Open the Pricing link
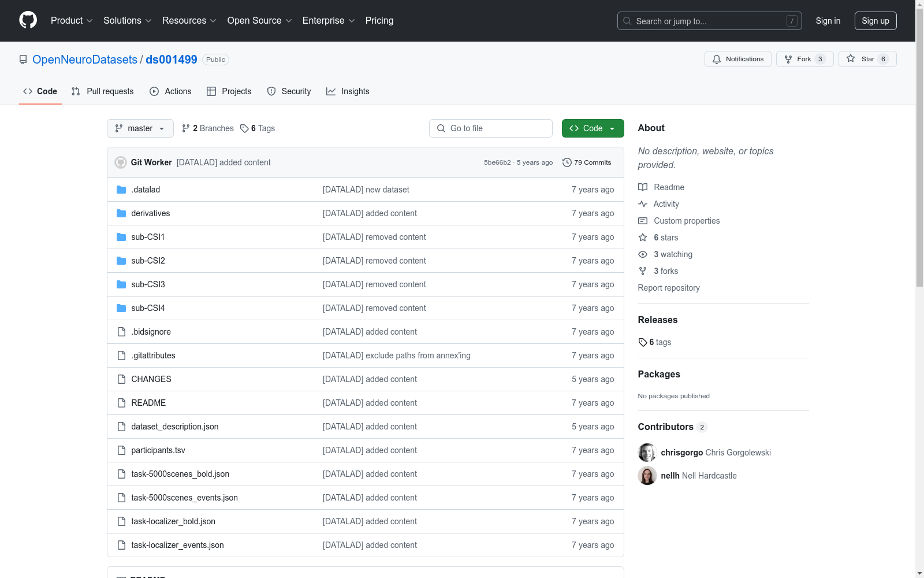 [379, 20]
